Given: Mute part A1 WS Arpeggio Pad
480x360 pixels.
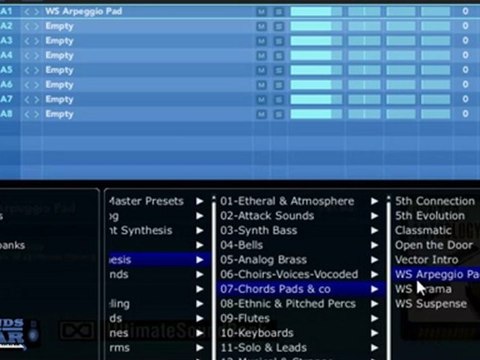Looking at the screenshot, I should [x=262, y=12].
